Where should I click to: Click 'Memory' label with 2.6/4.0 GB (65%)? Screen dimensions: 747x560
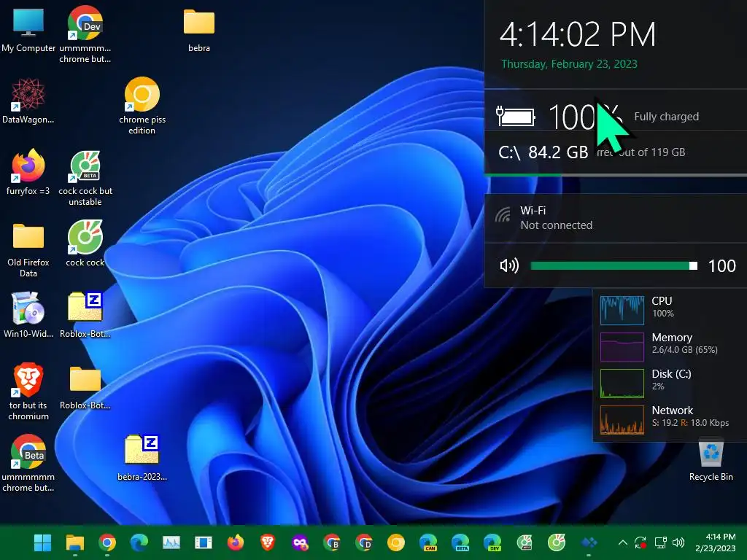pyautogui.click(x=684, y=343)
